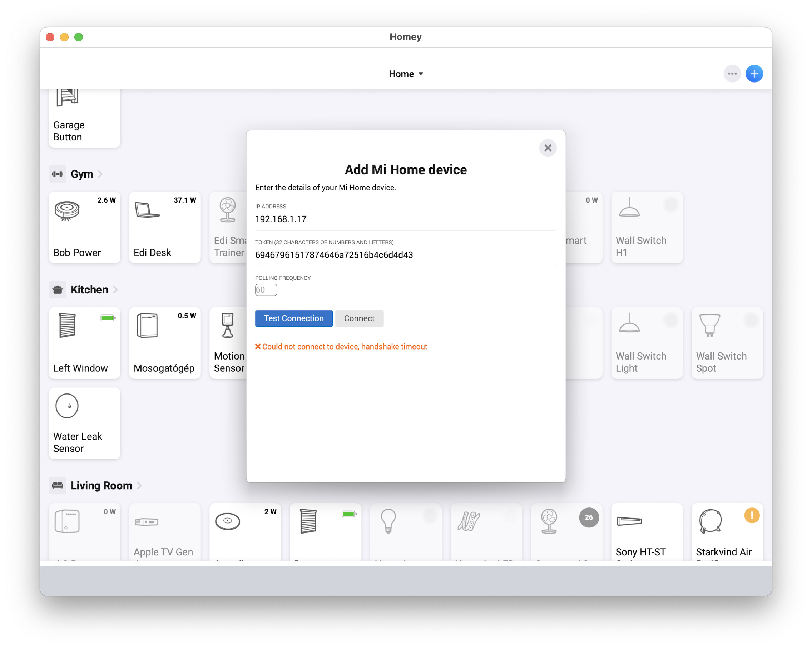
Task: Expand the Living Room zone
Action: point(139,485)
